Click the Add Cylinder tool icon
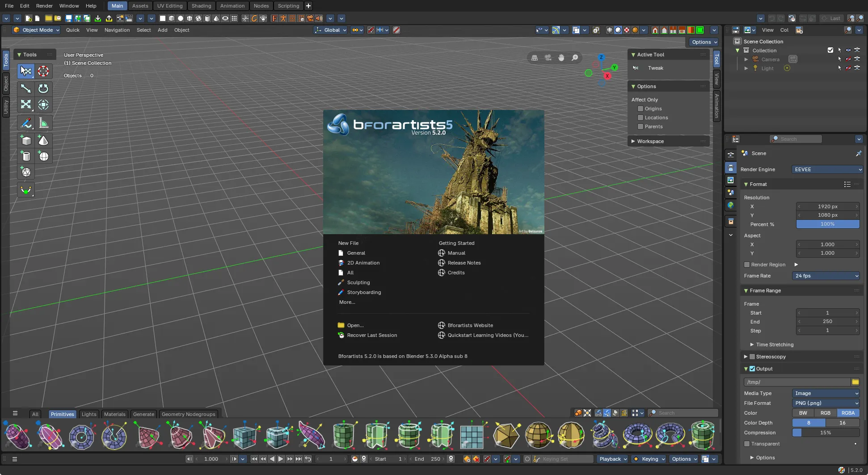Screen dimensions: 868x475 pyautogui.click(x=26, y=156)
